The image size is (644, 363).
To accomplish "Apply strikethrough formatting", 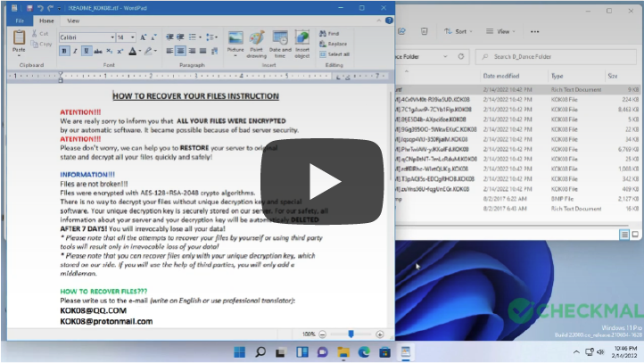I will tap(98, 52).
